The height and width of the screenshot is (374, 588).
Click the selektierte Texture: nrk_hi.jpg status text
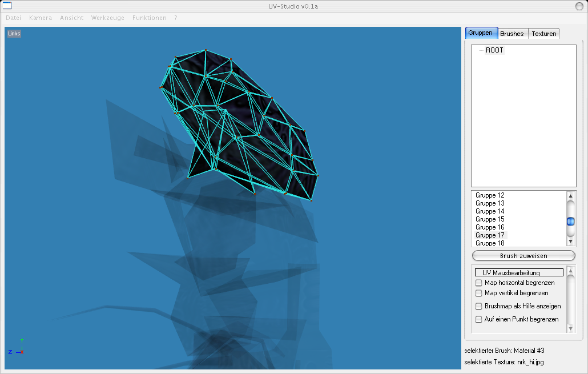tap(504, 362)
